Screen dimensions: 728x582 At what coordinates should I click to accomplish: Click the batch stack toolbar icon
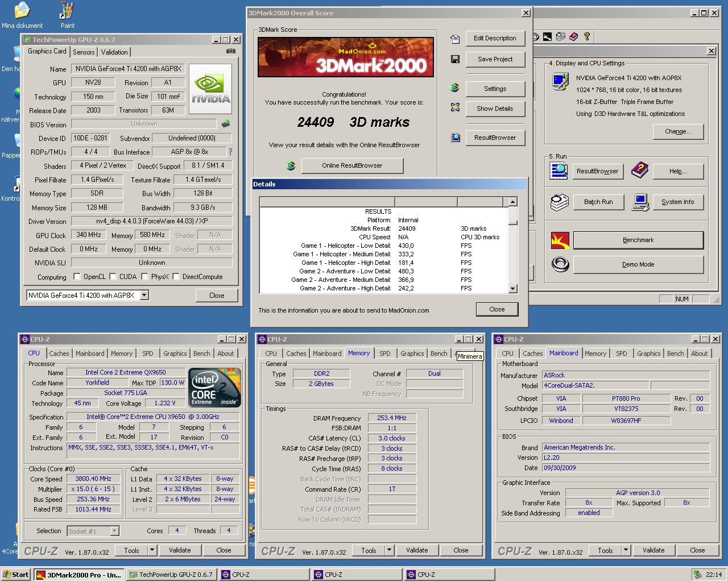(x=561, y=37)
